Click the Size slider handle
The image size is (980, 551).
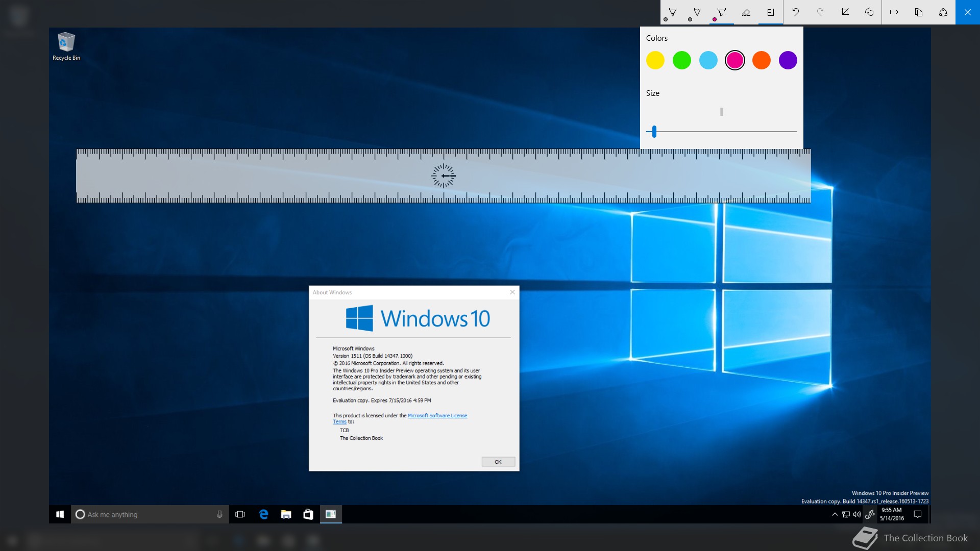point(654,132)
